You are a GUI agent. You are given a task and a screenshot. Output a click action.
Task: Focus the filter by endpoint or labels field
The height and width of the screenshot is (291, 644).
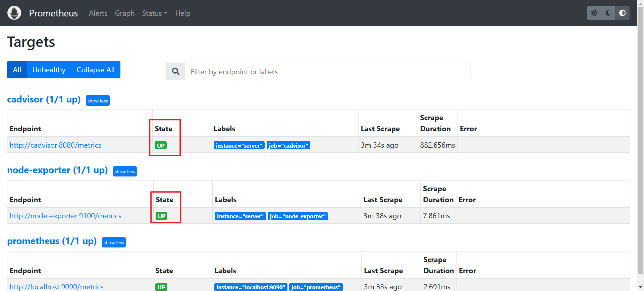327,72
